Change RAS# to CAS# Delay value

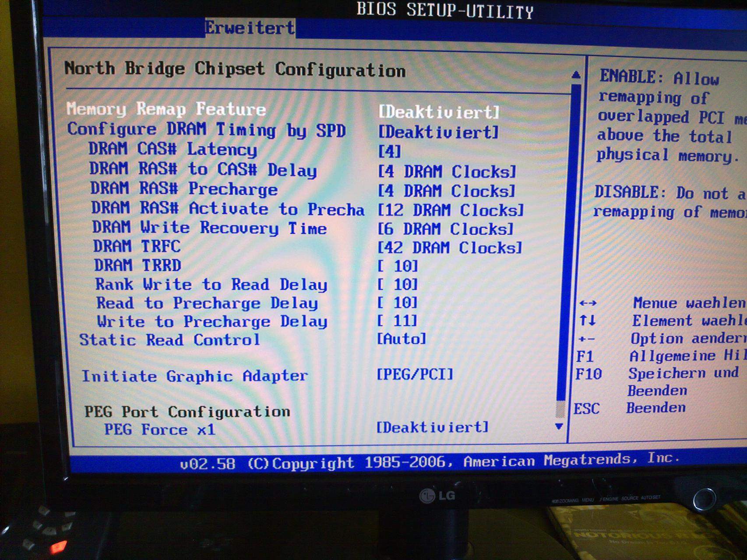[x=447, y=171]
